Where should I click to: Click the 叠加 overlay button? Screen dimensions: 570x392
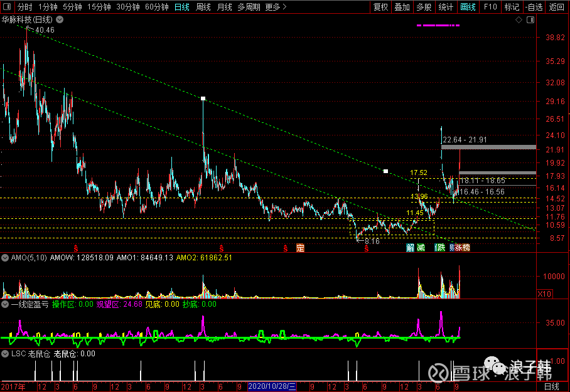pyautogui.click(x=402, y=7)
